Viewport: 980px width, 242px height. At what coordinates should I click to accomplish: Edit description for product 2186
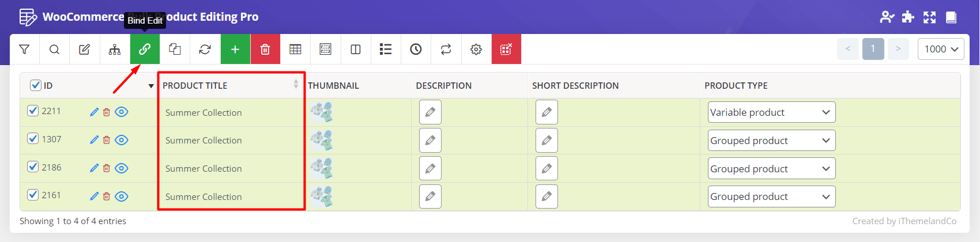pos(430,168)
